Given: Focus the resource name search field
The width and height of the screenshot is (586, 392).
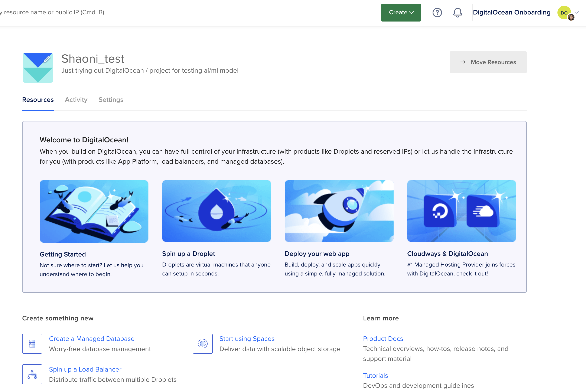Looking at the screenshot, I should 52,13.
